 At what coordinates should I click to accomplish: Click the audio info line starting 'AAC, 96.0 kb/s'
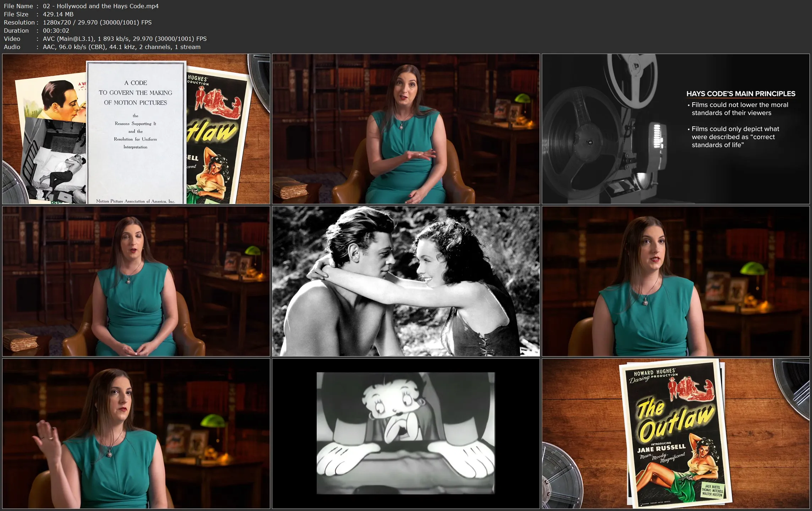[122, 47]
